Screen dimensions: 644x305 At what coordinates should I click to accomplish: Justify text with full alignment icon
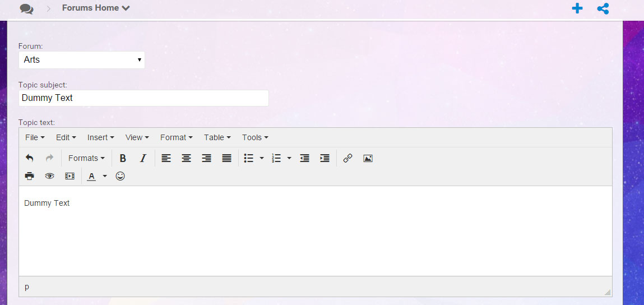[226, 158]
